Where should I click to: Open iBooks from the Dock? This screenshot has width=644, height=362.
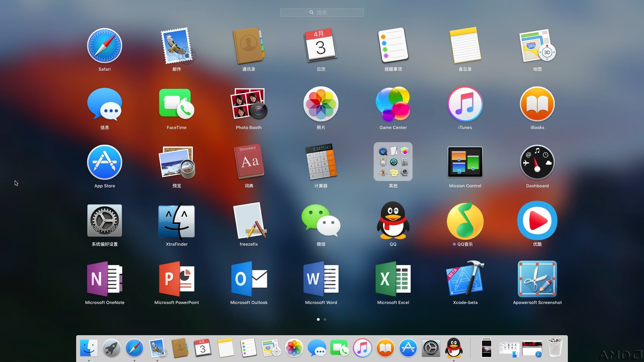click(x=385, y=348)
